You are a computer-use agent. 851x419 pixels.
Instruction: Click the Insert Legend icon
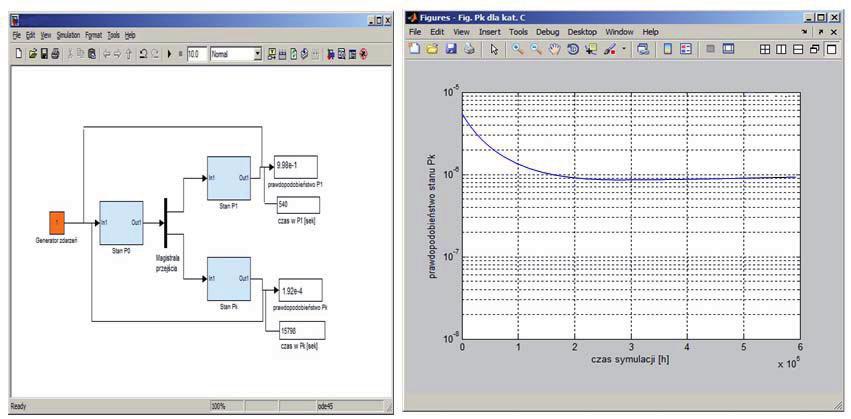685,49
